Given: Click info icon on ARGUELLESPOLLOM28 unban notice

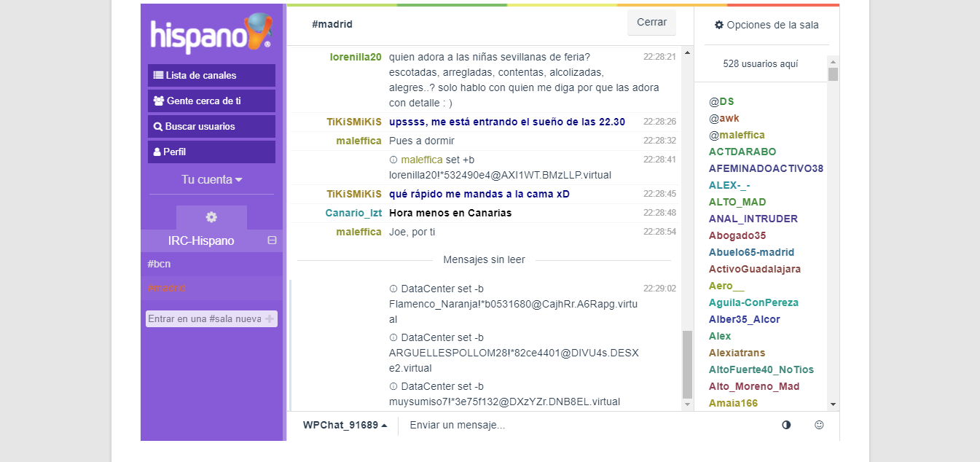Looking at the screenshot, I should (393, 338).
